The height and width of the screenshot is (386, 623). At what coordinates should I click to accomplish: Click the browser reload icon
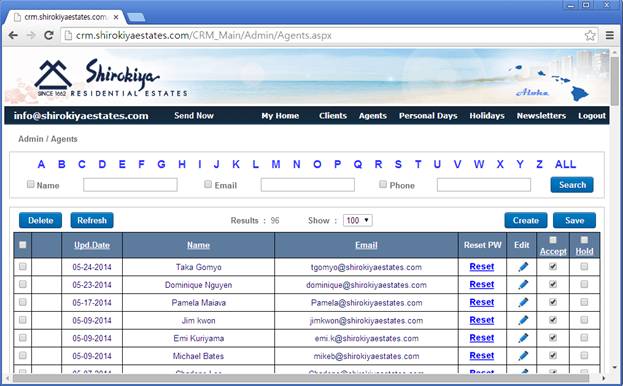coord(49,35)
